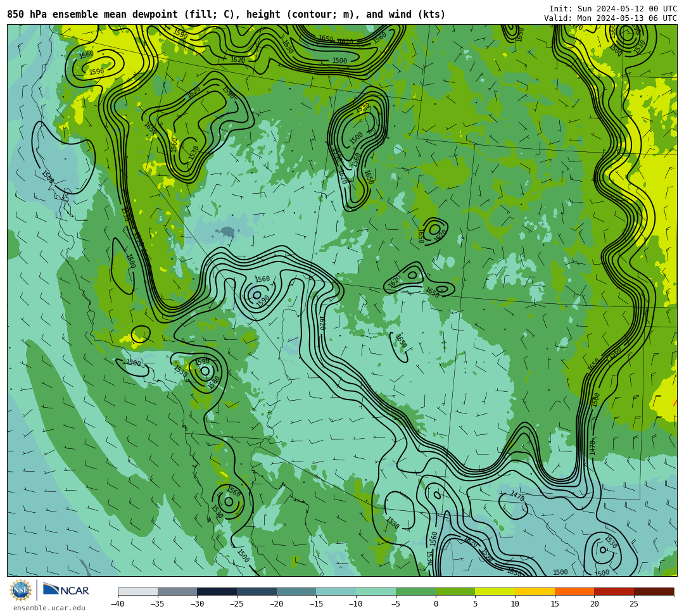The image size is (684, 616).
Task: Click the -35 colorbar tick label
Action: [157, 604]
